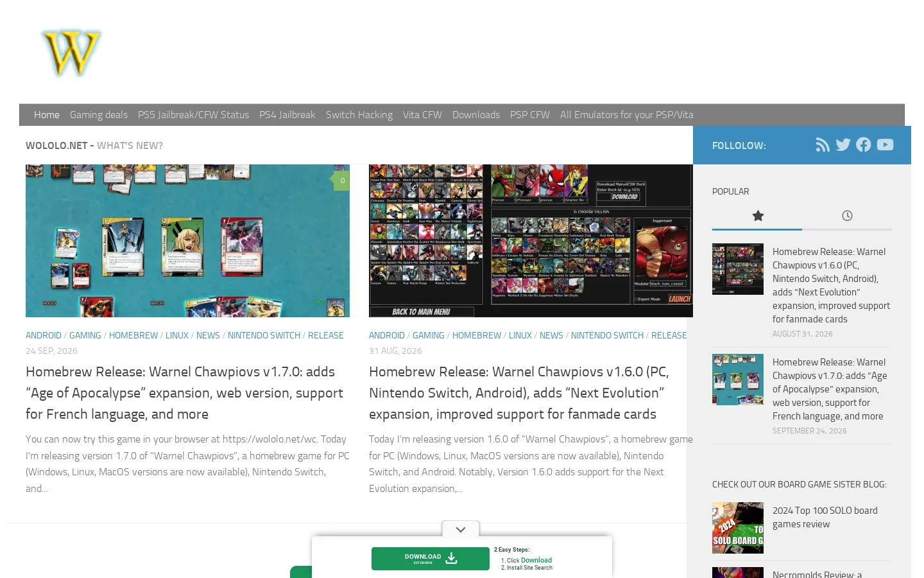Screen dimensions: 924x578
Task: Click the Wololo W site logo
Action: 71,52
